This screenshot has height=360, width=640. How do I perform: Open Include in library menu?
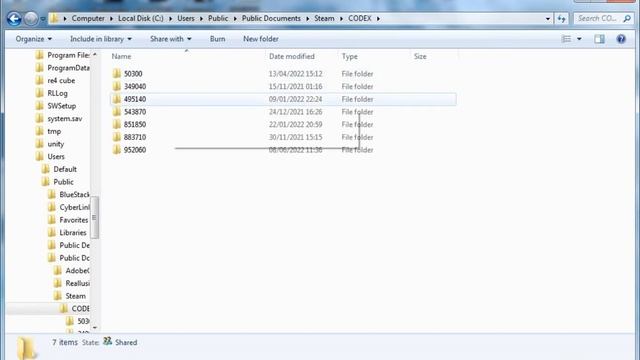point(100,39)
